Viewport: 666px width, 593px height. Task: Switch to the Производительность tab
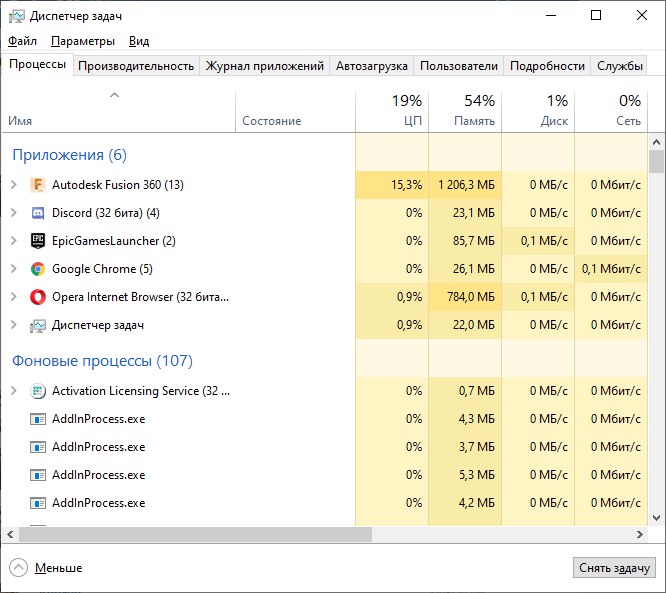pos(136,66)
